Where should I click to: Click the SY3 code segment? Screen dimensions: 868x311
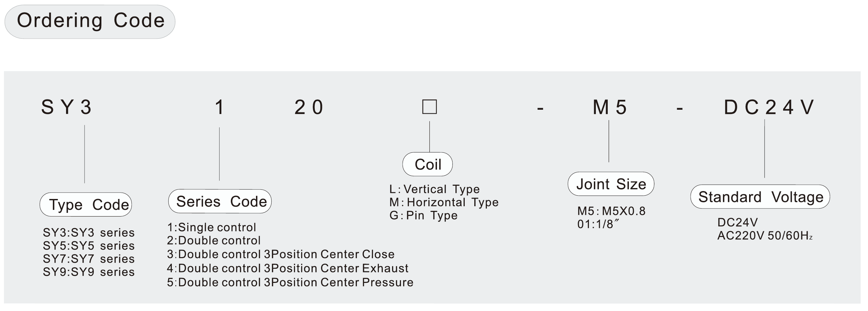[x=66, y=107]
